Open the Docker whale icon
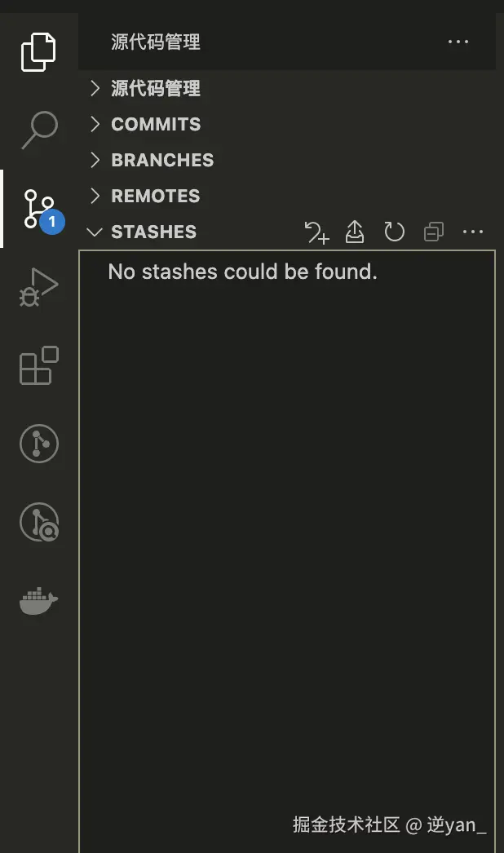This screenshot has width=504, height=853. click(38, 603)
